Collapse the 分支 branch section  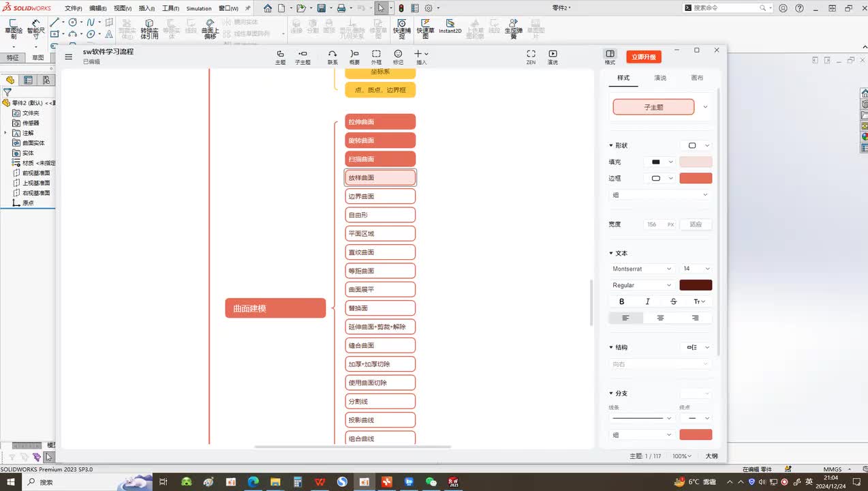pos(611,393)
